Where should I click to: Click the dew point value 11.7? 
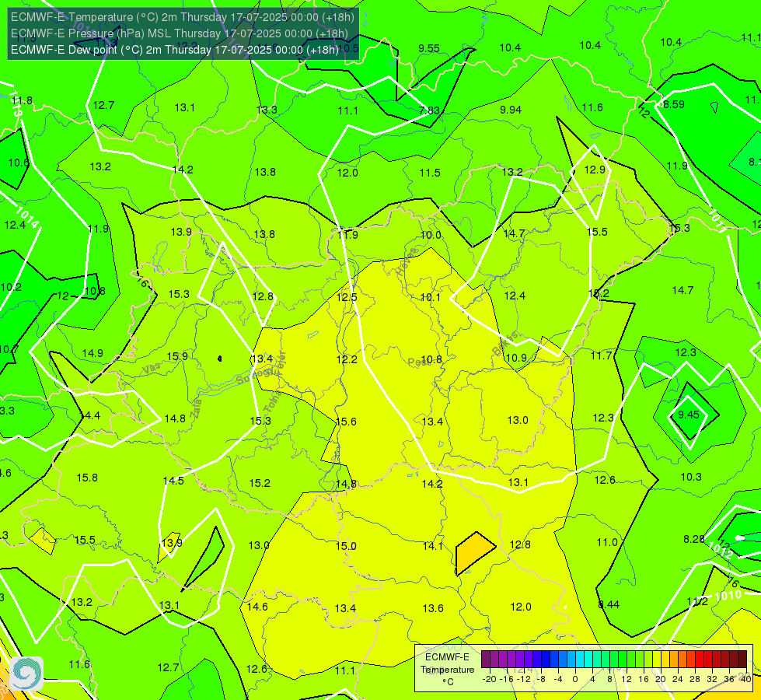coord(602,355)
